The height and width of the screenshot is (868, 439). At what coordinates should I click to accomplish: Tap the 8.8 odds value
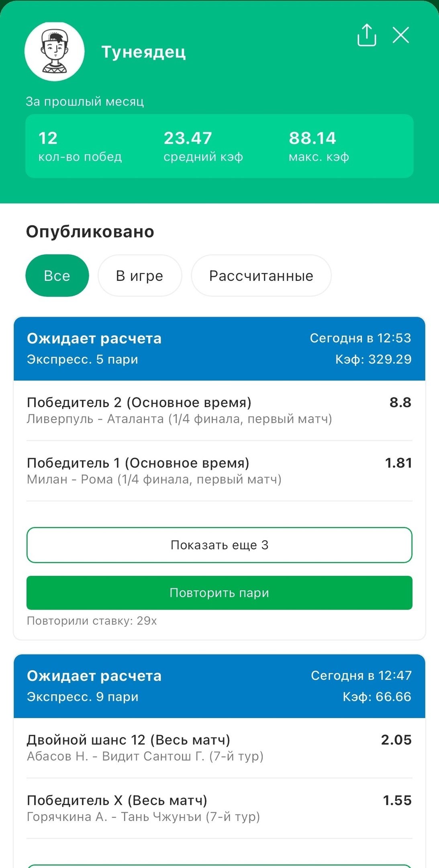(400, 402)
